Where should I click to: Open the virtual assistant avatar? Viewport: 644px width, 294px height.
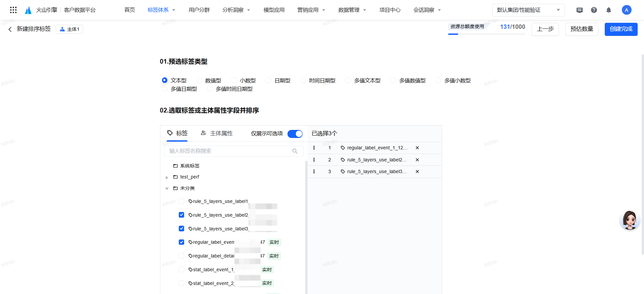click(x=629, y=220)
